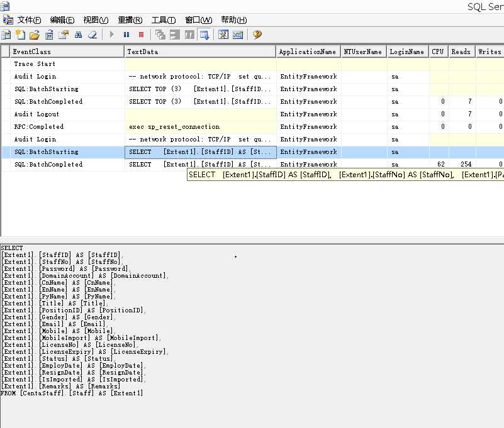Open the 视图(V) menu
This screenshot has height=428, width=504.
pos(96,20)
